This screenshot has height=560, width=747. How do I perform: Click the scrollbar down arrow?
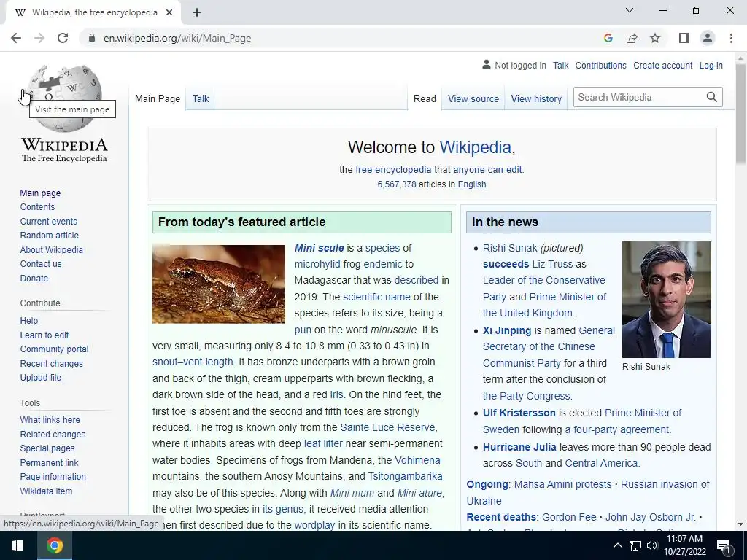740,524
